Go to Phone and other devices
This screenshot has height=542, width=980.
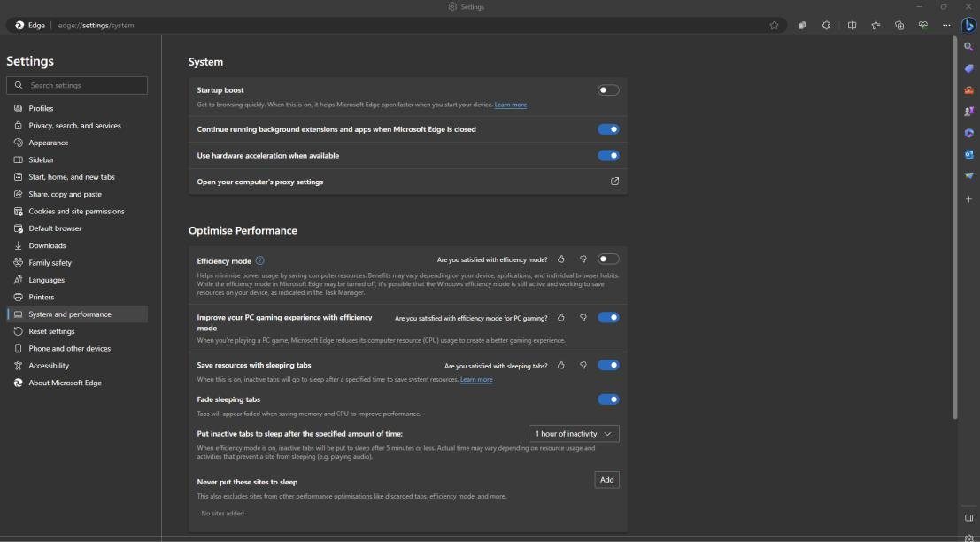pos(77,349)
